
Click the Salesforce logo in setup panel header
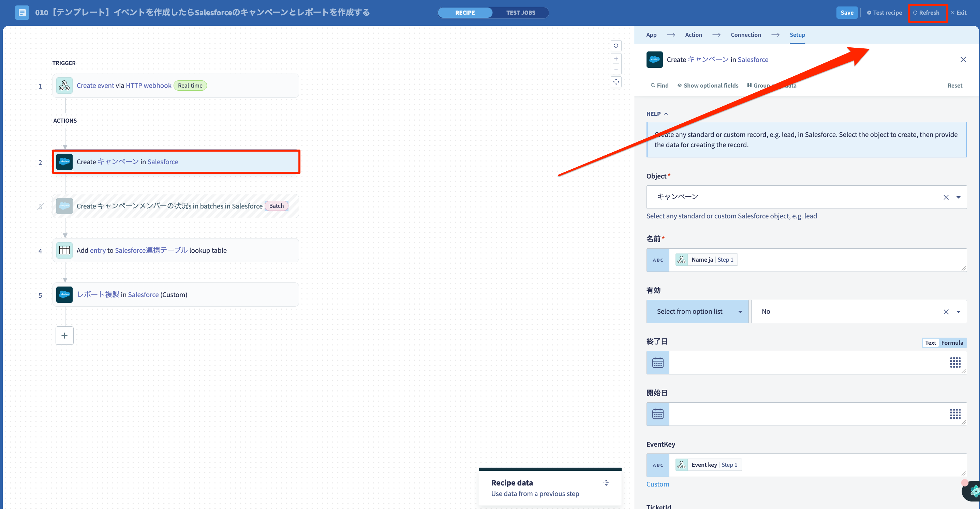point(654,60)
